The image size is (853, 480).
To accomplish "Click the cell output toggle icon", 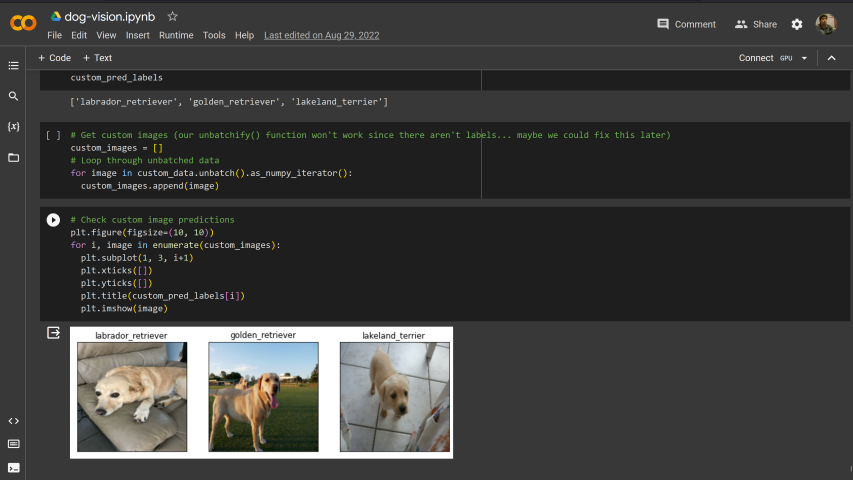I will click(x=53, y=333).
